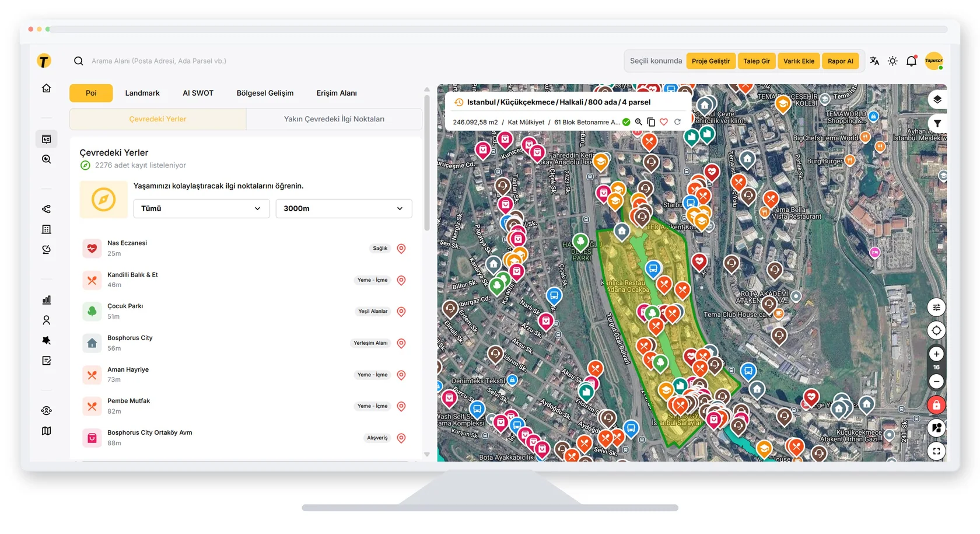
Task: Click the language translate icon
Action: click(x=874, y=61)
